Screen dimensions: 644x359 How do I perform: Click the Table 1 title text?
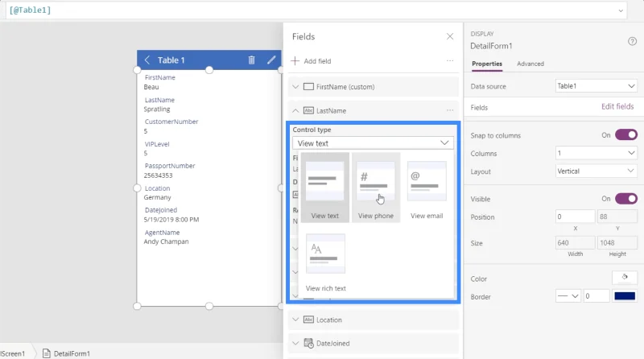(x=171, y=60)
